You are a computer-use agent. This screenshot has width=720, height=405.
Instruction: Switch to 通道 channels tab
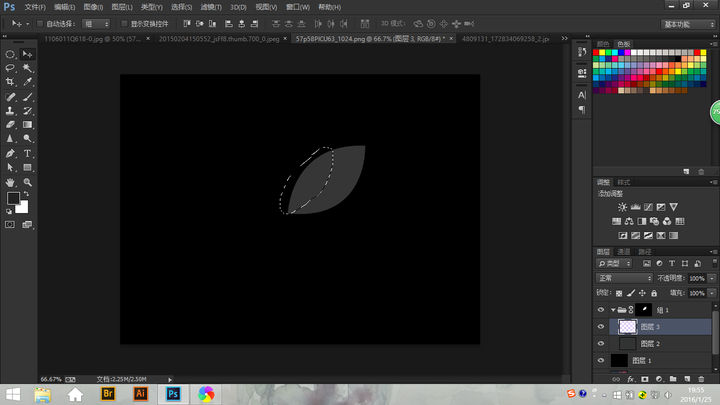[624, 252]
